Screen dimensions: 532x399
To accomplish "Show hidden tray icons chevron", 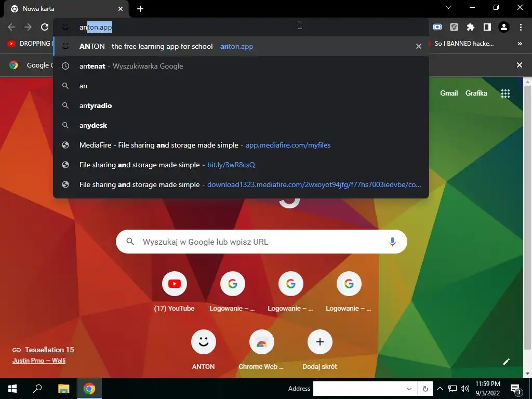I will pos(440,389).
